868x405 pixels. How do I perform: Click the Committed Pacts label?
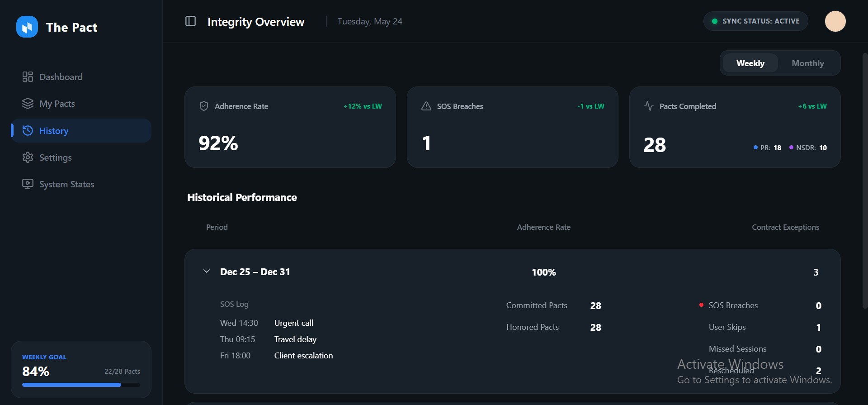point(537,305)
